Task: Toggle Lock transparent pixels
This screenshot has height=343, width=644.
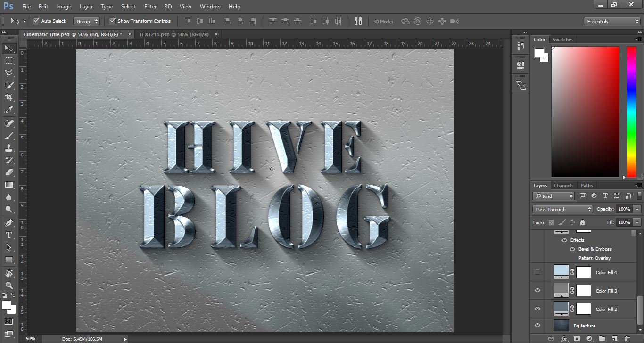Action: point(551,222)
